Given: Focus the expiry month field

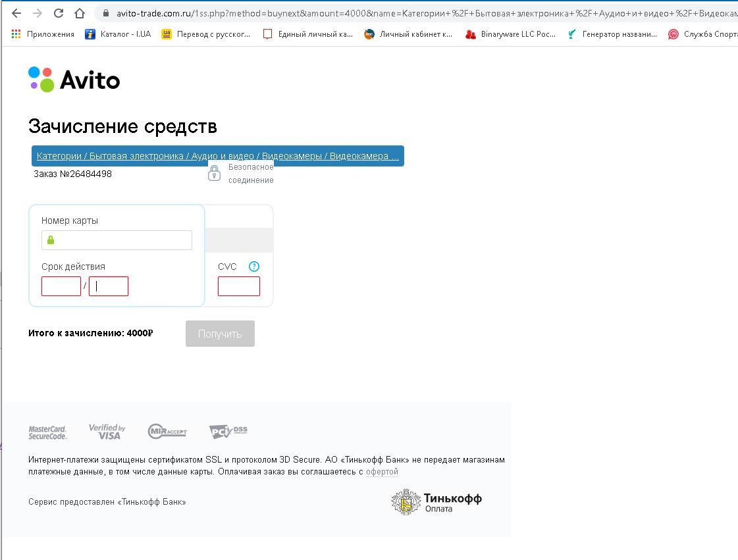Looking at the screenshot, I should pos(61,286).
